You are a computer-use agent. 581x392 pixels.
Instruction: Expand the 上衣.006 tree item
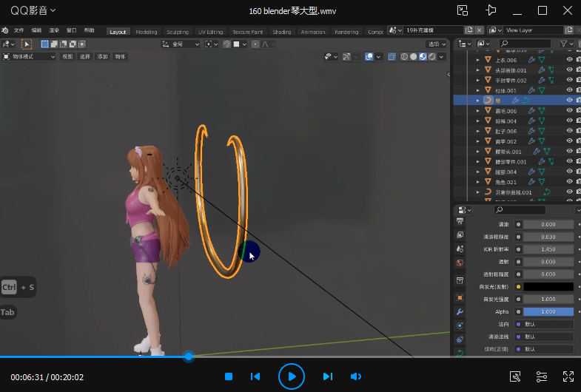pos(478,59)
